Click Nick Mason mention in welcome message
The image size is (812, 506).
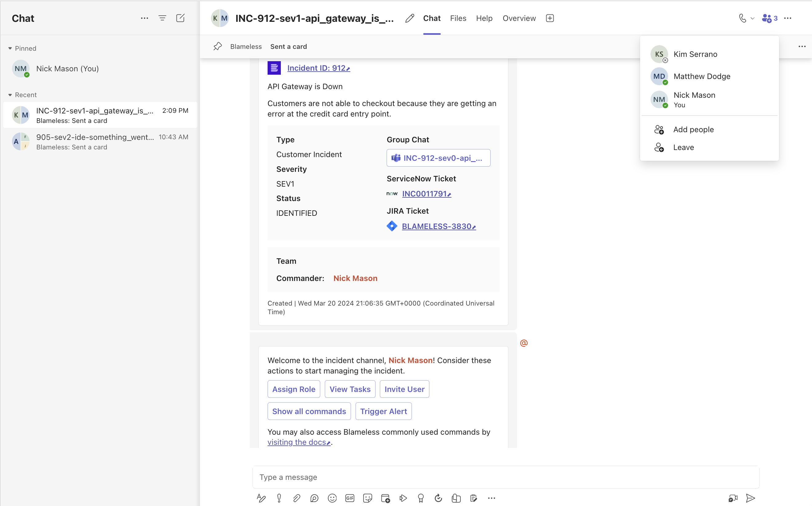[x=410, y=360]
